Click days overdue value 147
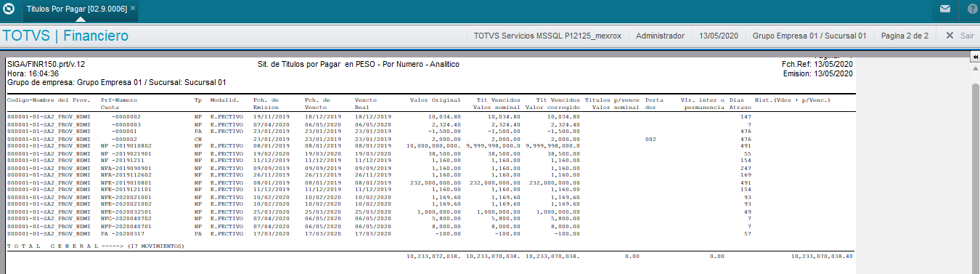 tap(745, 116)
